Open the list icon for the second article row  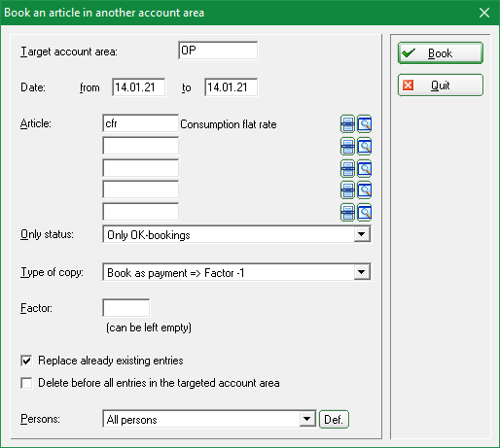[x=347, y=147]
